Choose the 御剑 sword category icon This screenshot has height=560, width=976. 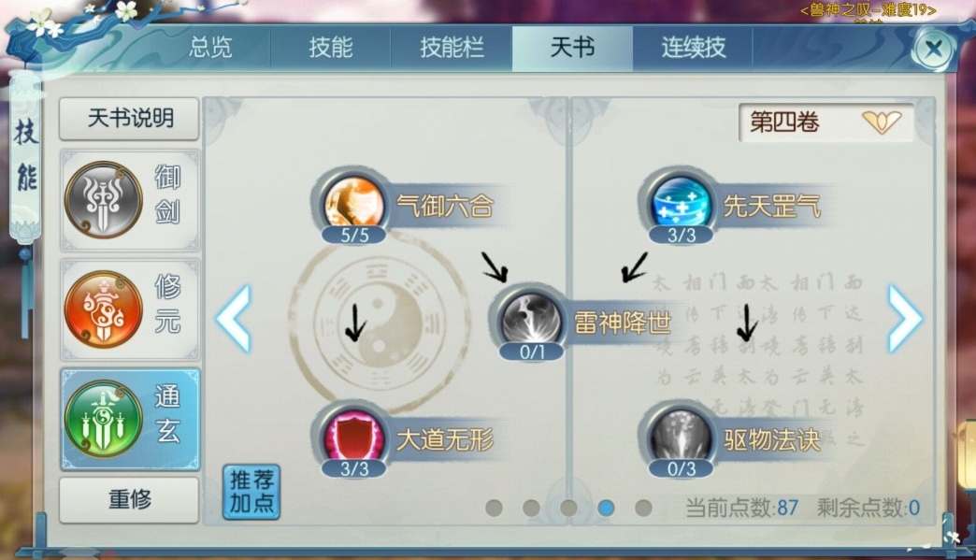coord(104,200)
